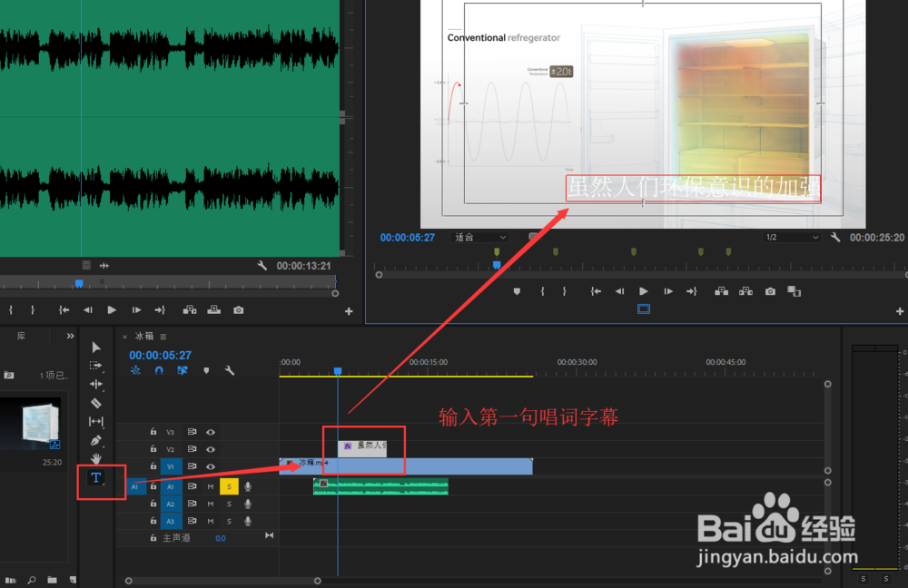
Task: Play in the Source monitor
Action: pyautogui.click(x=112, y=310)
